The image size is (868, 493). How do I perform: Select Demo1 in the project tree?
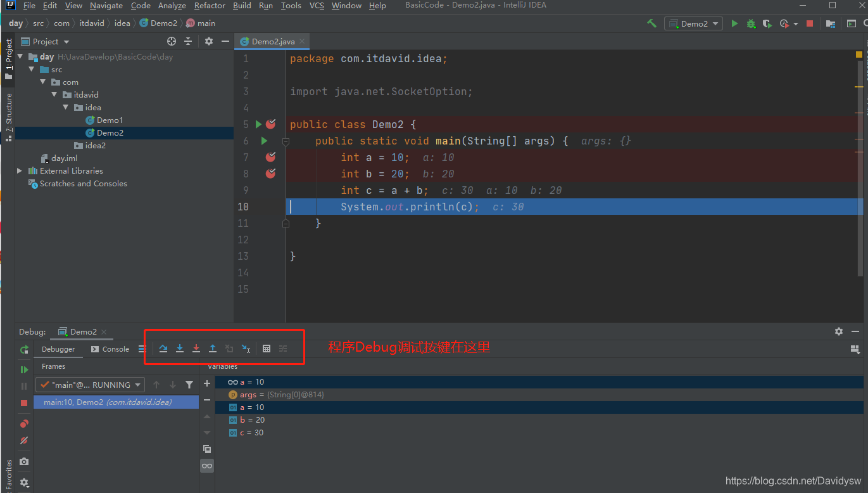[x=110, y=120]
